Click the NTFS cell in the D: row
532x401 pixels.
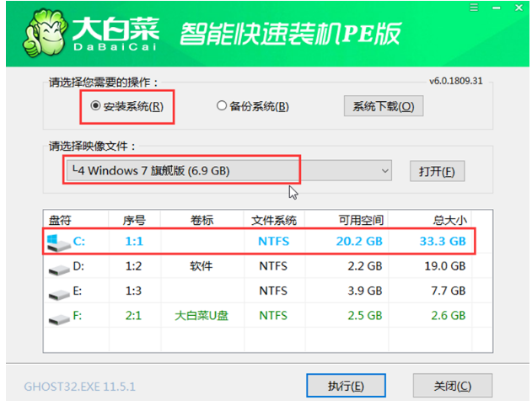tap(273, 266)
